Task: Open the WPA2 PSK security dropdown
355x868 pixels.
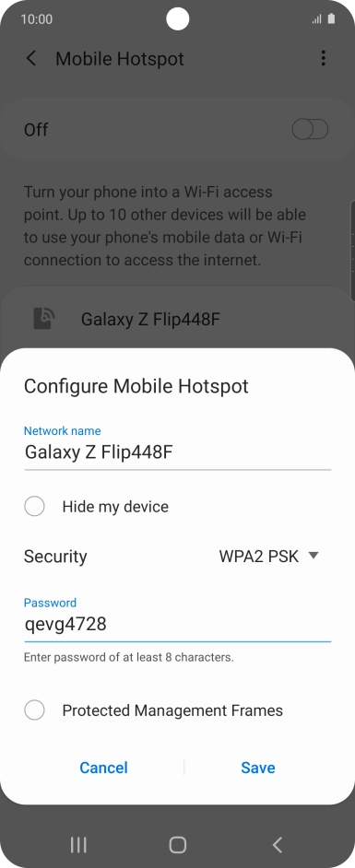Action: pos(269,557)
